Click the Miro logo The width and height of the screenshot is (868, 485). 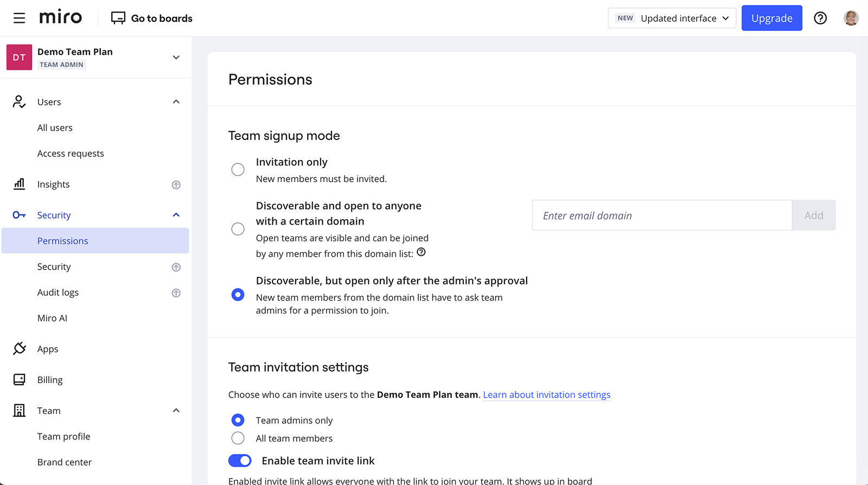tap(61, 18)
